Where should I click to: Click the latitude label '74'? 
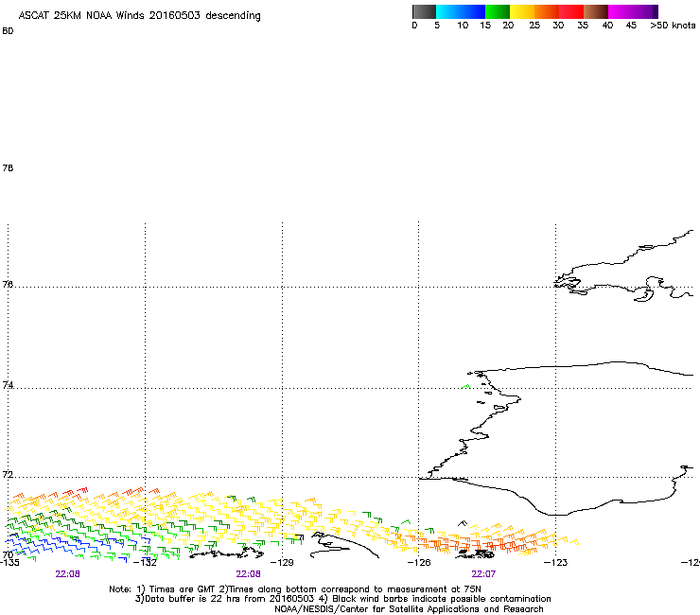tap(8, 385)
